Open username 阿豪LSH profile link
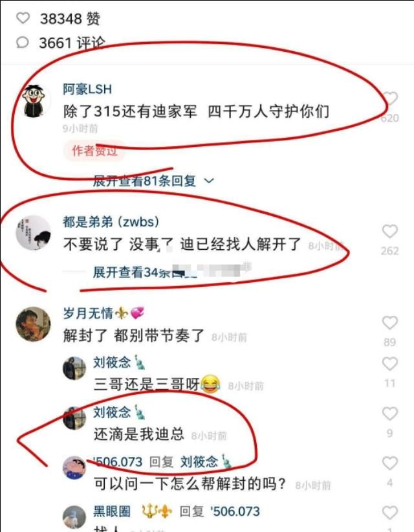This screenshot has height=532, width=414. coord(87,89)
